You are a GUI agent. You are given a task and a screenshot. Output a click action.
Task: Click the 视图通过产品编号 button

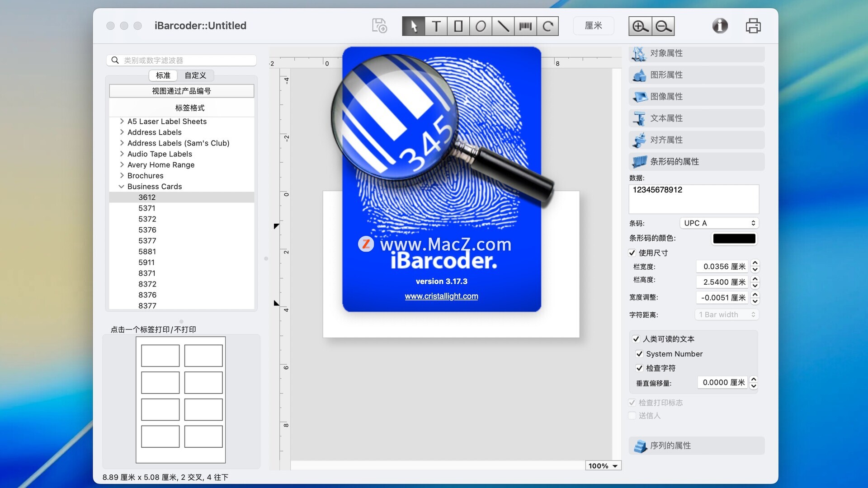pos(181,91)
